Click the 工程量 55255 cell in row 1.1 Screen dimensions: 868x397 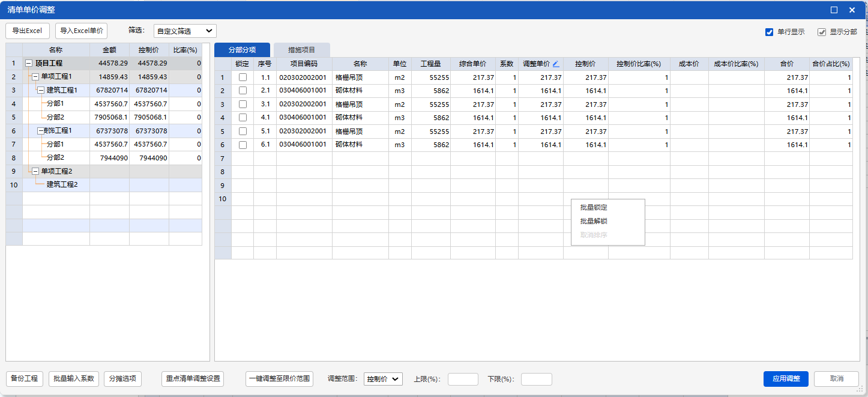pos(431,77)
